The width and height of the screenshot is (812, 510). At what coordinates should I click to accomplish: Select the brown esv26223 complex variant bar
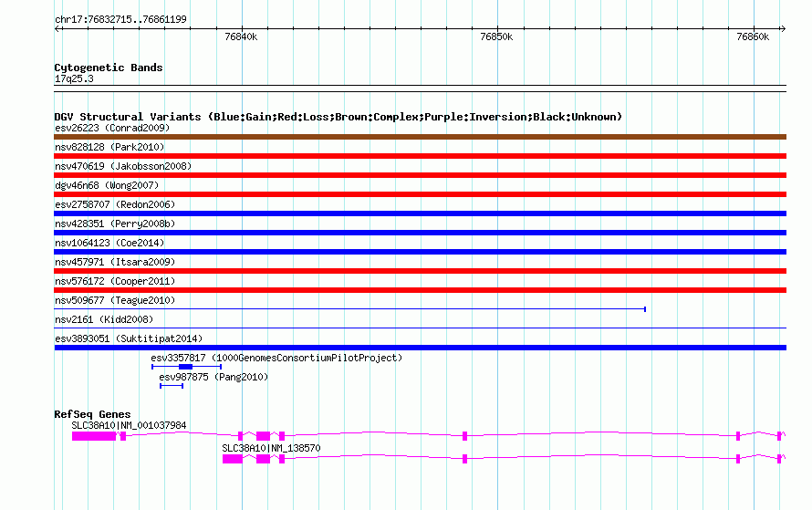coord(420,137)
